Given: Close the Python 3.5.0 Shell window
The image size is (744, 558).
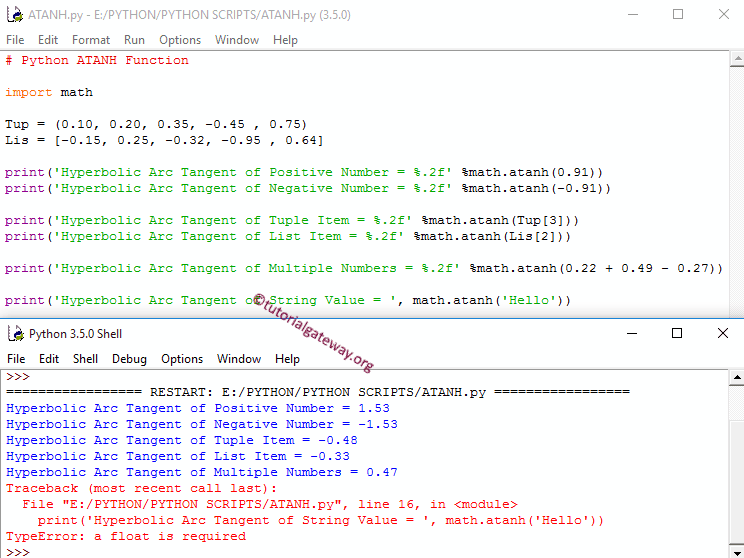Looking at the screenshot, I should (x=723, y=333).
